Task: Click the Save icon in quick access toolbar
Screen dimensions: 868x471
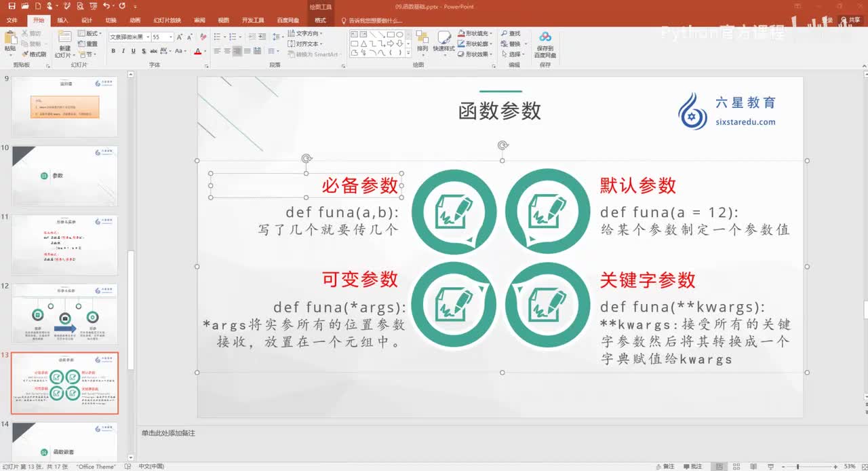Action: click(x=12, y=5)
